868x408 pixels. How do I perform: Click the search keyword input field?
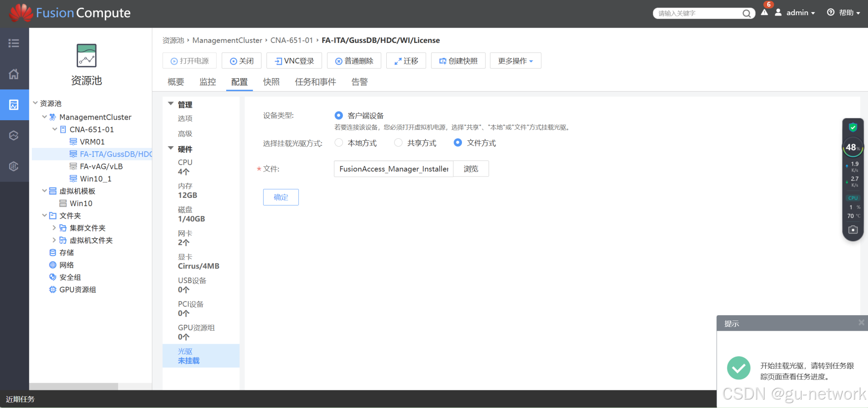698,13
